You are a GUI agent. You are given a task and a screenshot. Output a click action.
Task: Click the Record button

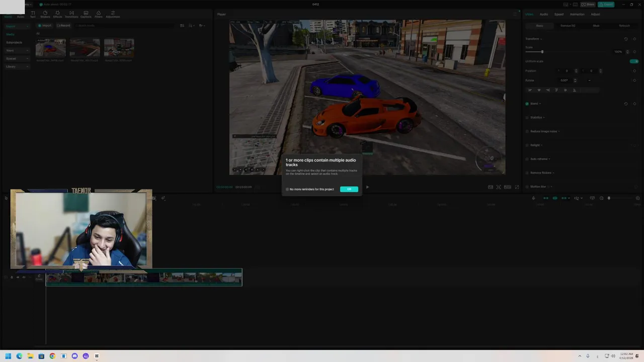[x=63, y=25]
